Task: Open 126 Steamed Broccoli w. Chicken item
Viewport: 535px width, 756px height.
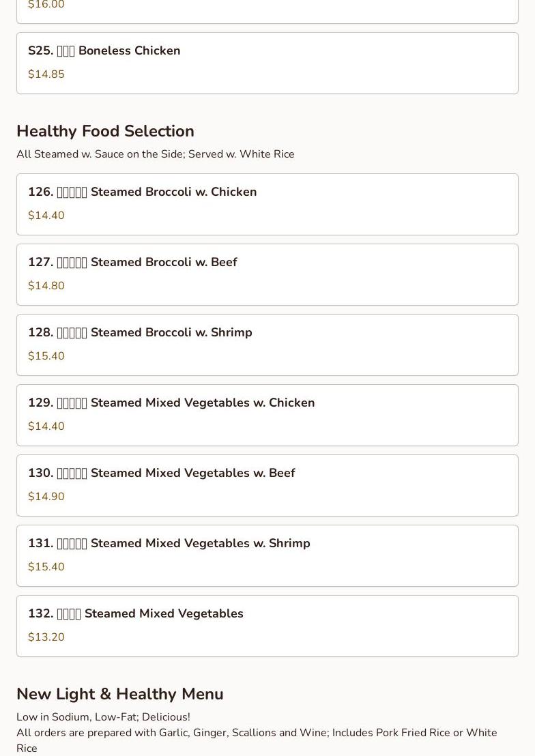Action: pos(267,205)
